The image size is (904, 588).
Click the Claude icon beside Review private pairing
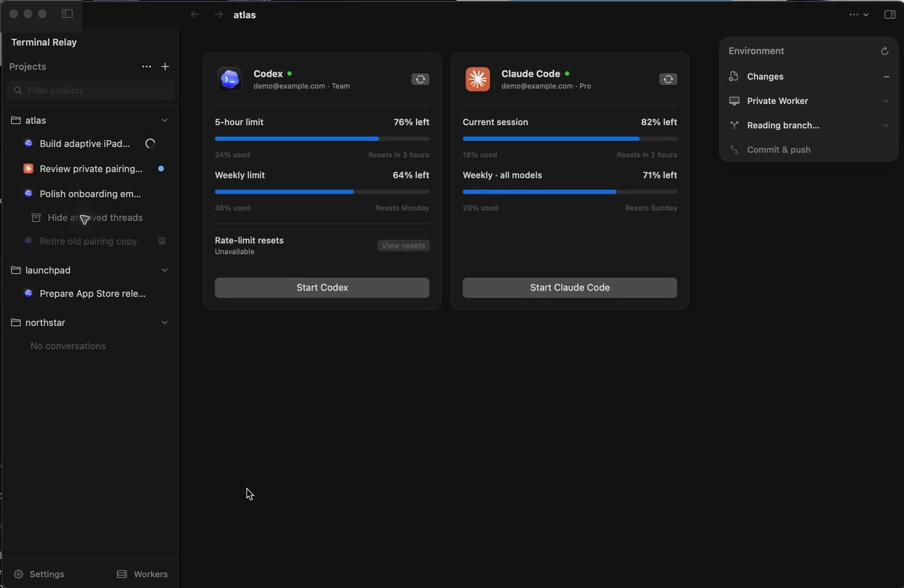(x=28, y=169)
